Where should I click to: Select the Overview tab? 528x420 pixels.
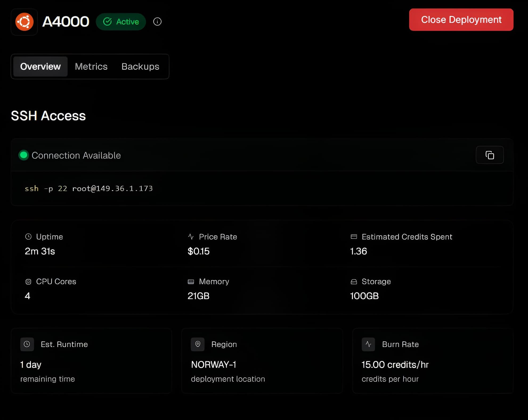pos(40,67)
